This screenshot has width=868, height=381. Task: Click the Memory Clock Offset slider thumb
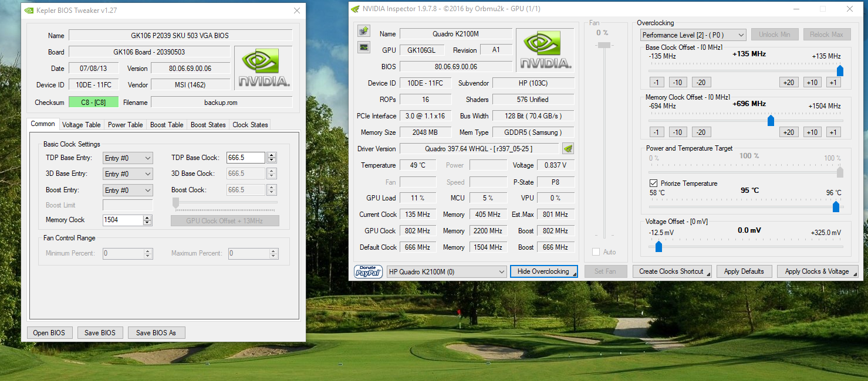pyautogui.click(x=771, y=121)
